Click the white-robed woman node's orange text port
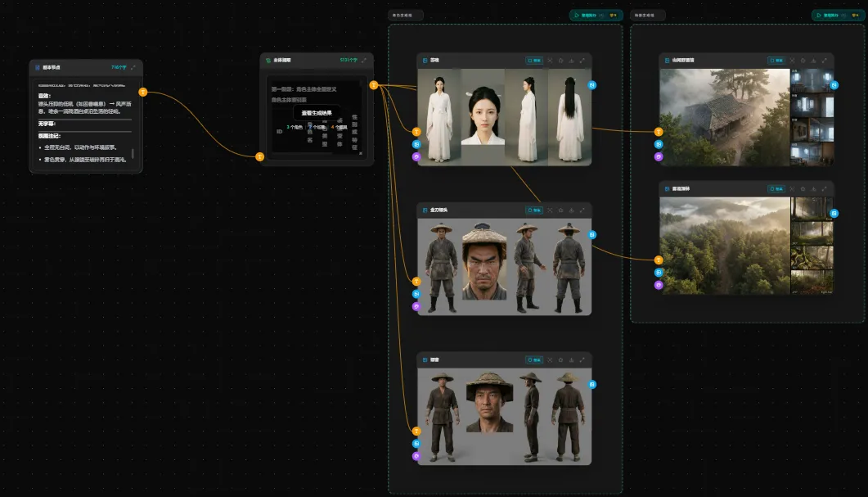The height and width of the screenshot is (497, 868). 416,132
